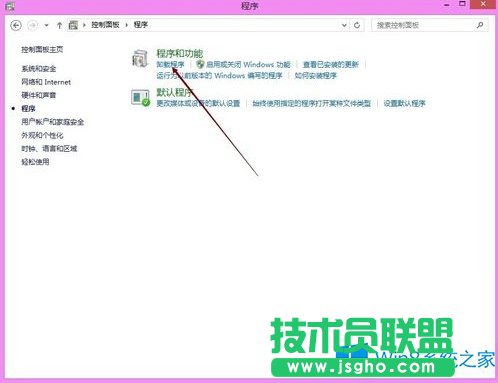Open the 程序和功能 heading
Image resolution: width=498 pixels, height=383 pixels.
click(180, 53)
